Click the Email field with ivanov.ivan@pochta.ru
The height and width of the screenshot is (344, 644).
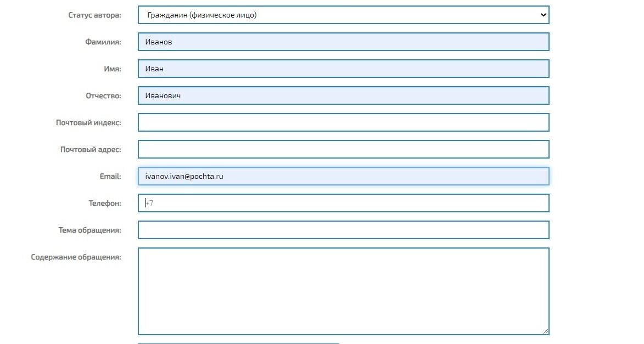pyautogui.click(x=343, y=176)
